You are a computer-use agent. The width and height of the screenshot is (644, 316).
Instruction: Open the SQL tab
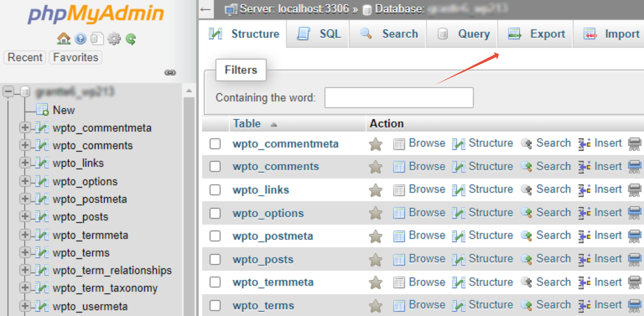pos(318,34)
